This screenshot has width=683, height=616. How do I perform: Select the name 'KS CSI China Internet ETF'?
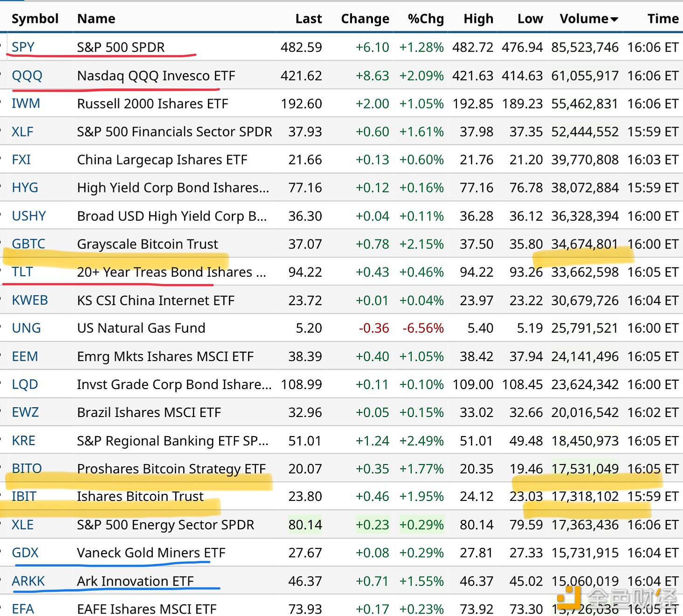click(156, 301)
